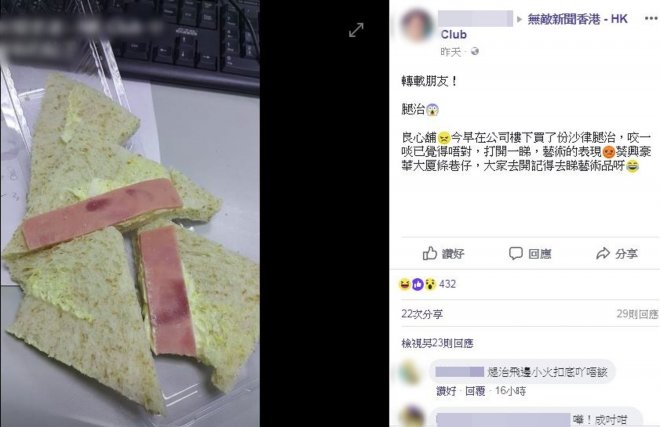The height and width of the screenshot is (427, 660).
Task: Open the globe public-visibility icon
Action: tap(475, 51)
